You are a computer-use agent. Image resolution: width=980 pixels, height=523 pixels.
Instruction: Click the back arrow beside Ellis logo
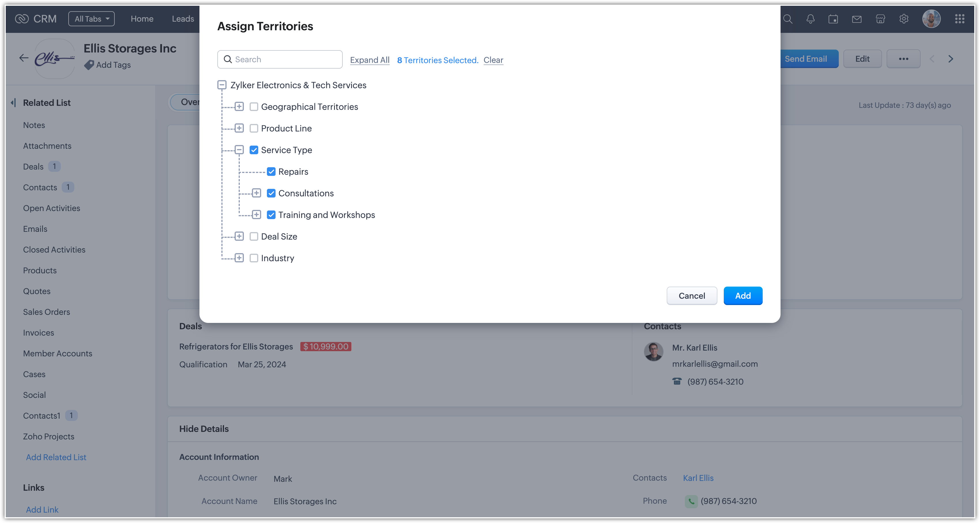point(24,58)
